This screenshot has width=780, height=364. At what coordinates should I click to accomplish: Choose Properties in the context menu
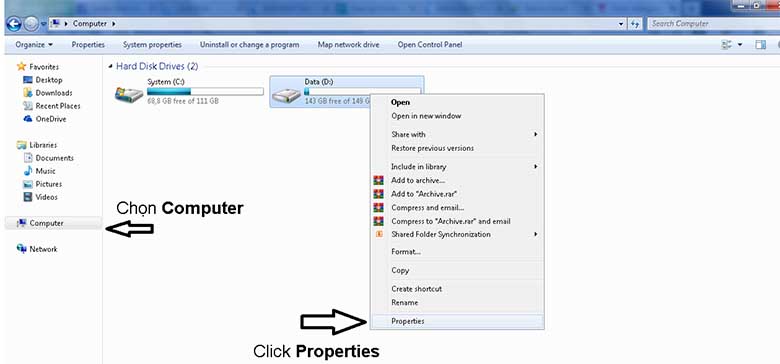click(x=457, y=321)
